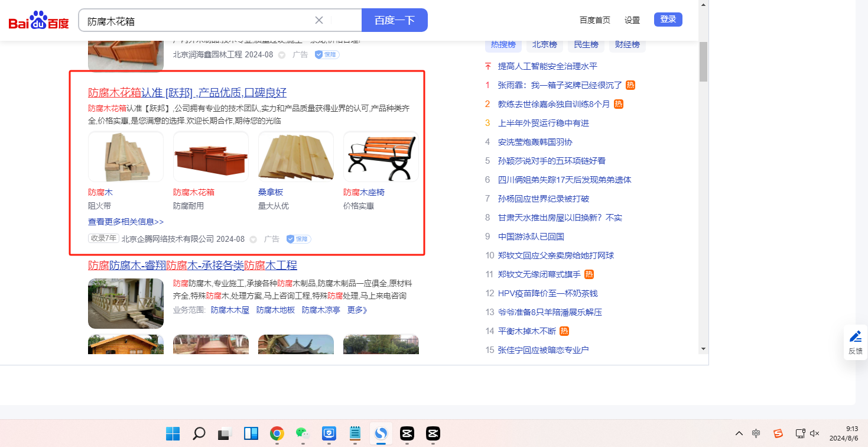
Task: Open the Widgets taskbar icon
Action: [251, 433]
